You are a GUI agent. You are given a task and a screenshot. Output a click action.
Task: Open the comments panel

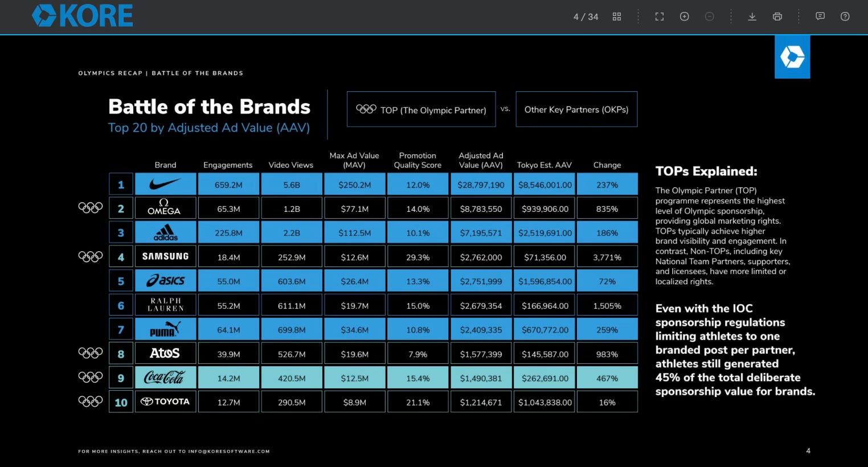(x=820, y=17)
